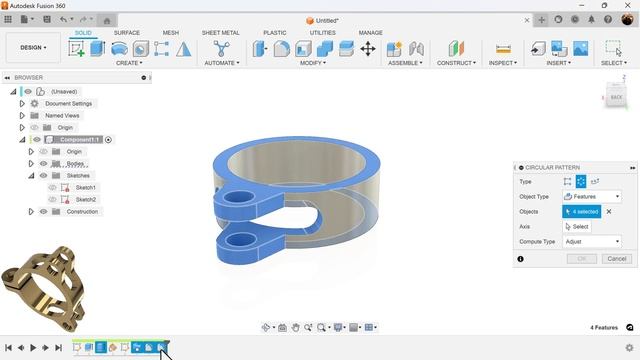The width and height of the screenshot is (640, 360).
Task: Open the Compute Type Adjust dropdown
Action: [x=592, y=242]
